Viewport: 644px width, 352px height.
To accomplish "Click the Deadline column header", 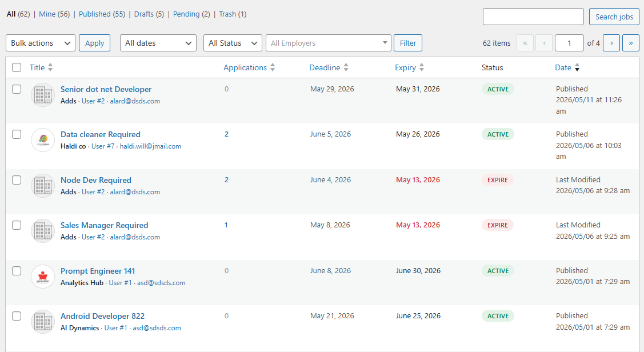I will [x=325, y=67].
